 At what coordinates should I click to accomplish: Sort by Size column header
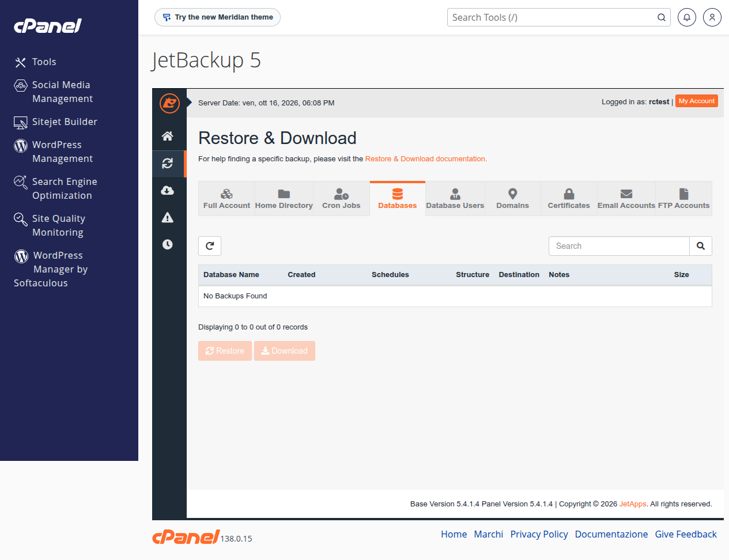[x=682, y=275]
